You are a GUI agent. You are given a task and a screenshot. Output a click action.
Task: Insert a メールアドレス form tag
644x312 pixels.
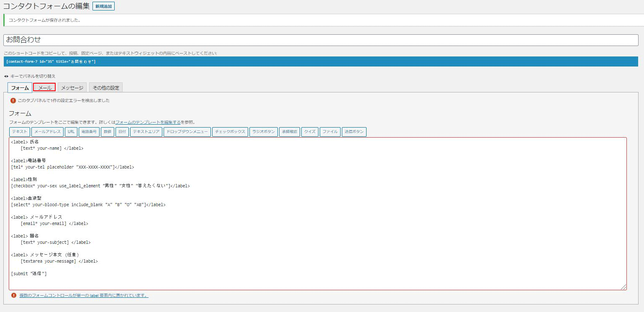pos(48,132)
